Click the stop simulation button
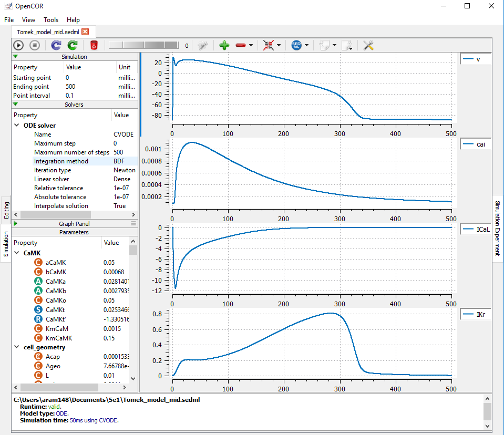Viewport: 504px width, 435px height. tap(35, 46)
